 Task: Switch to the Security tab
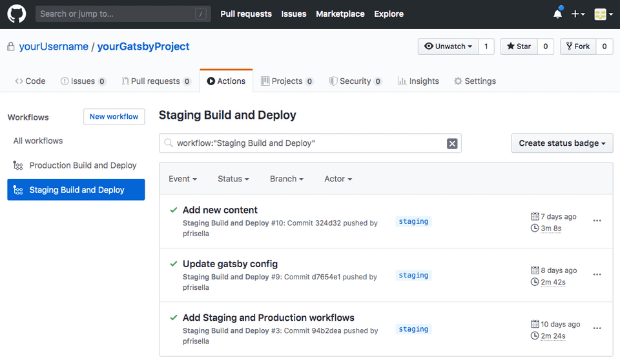point(355,81)
